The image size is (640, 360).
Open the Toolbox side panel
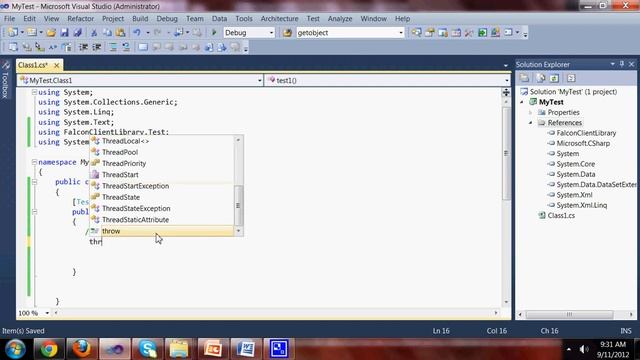coord(5,81)
